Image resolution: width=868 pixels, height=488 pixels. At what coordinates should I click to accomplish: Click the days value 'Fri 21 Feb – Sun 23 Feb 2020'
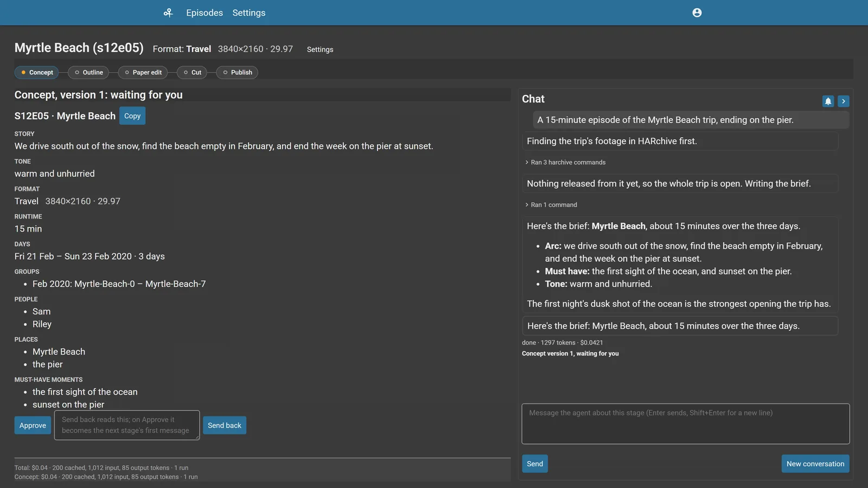click(x=73, y=256)
